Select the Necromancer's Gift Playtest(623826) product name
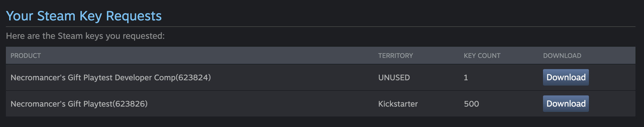The width and height of the screenshot is (644, 127). [79, 104]
